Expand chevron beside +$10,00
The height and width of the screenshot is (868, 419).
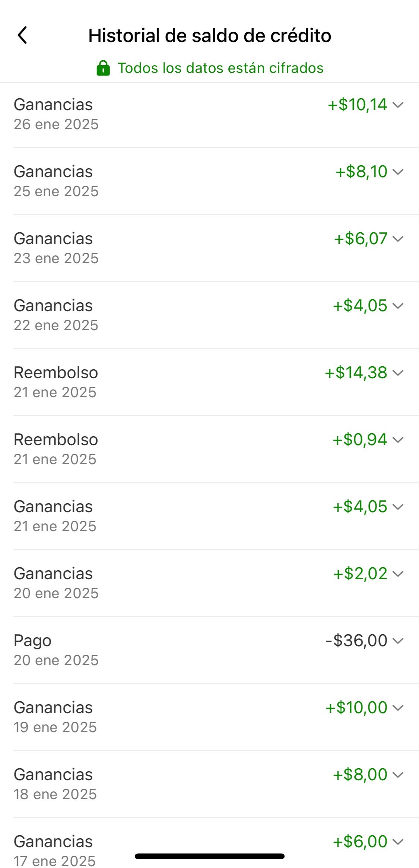[x=398, y=708]
